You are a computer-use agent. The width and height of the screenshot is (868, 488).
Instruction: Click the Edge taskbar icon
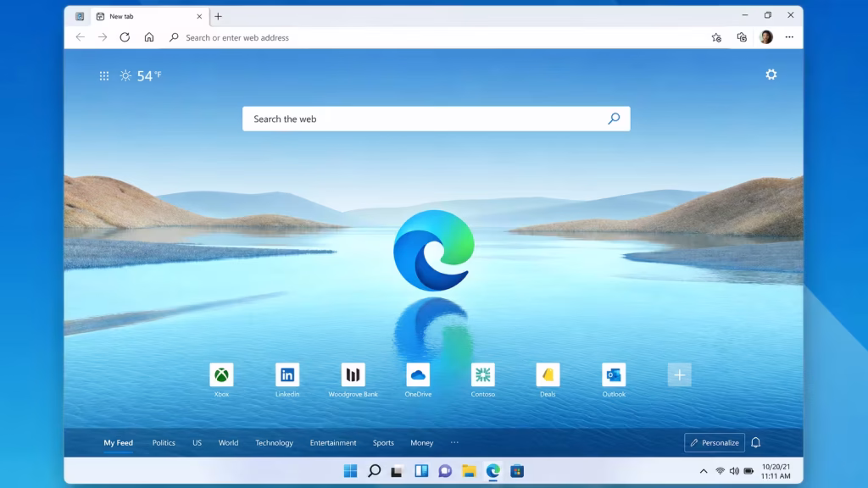coord(492,471)
